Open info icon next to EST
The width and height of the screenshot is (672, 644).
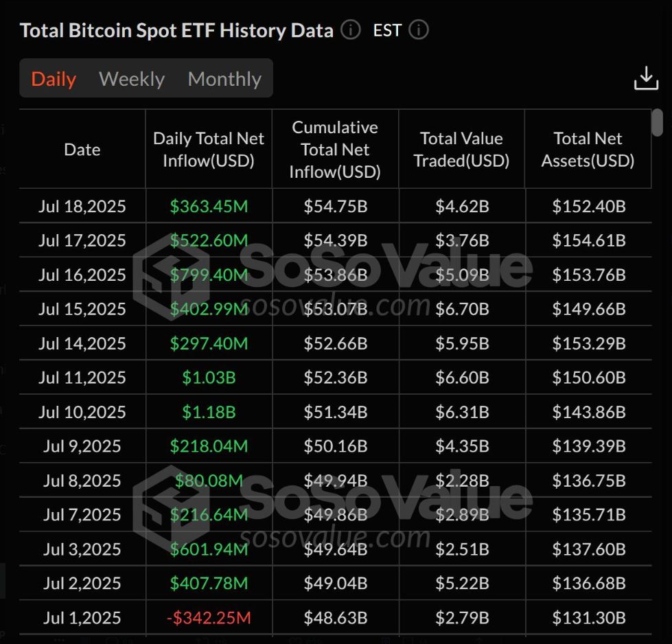(x=418, y=30)
